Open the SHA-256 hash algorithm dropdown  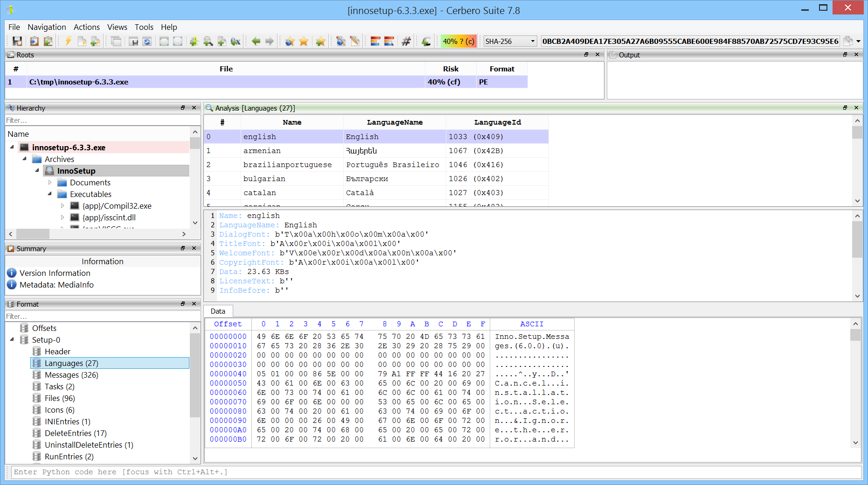click(510, 41)
